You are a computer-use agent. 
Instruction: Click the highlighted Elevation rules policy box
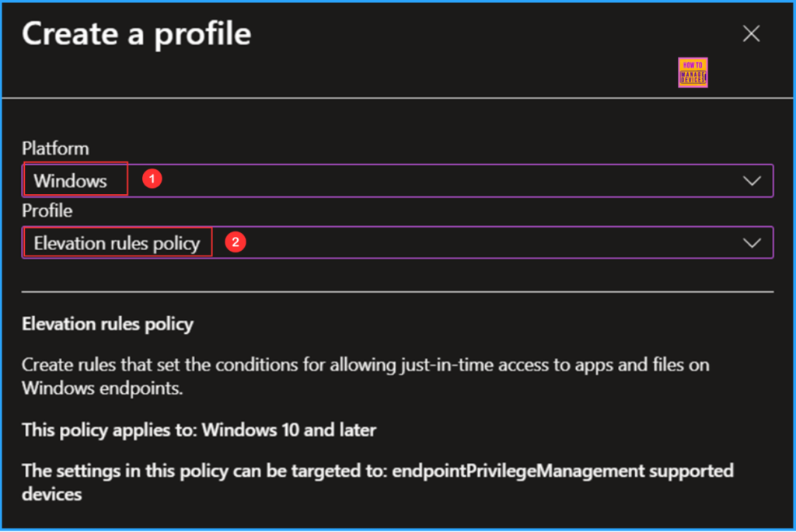pos(117,242)
